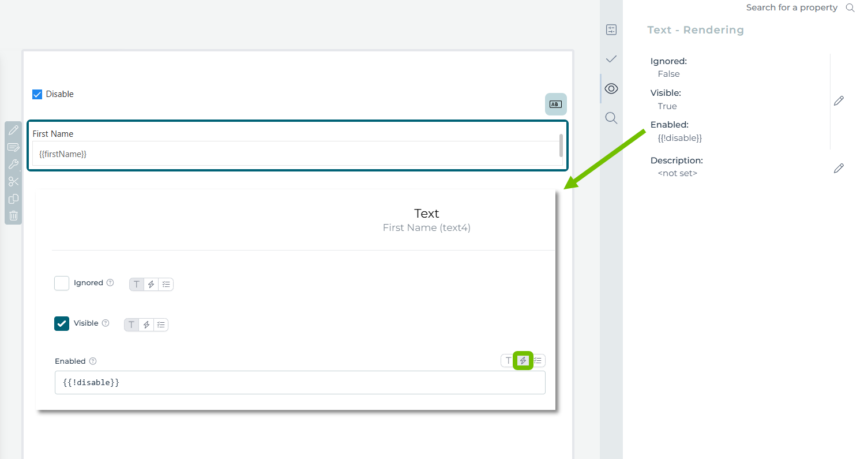Screen dimensions: 868x459
Task: Open the eye Rendering tab in sidebar
Action: 611,88
